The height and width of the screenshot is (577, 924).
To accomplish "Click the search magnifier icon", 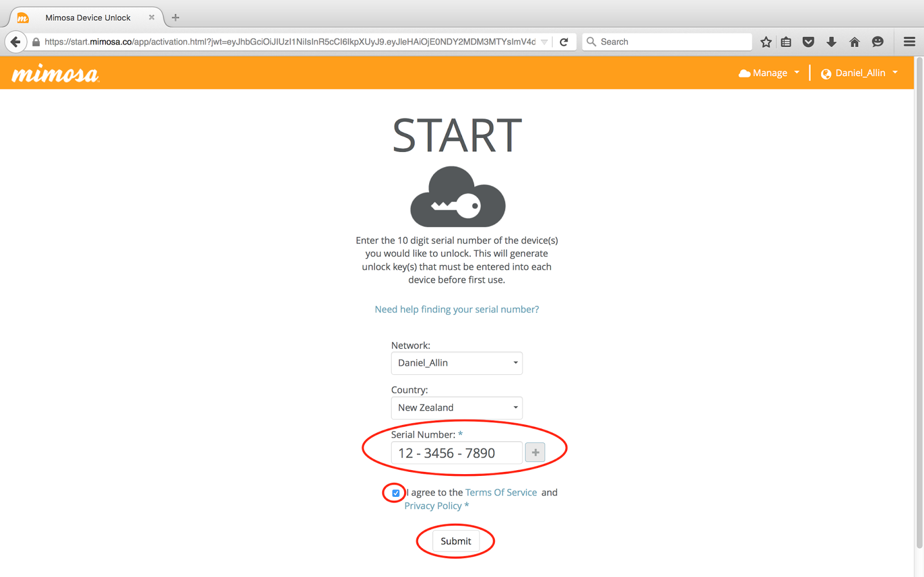I will [591, 42].
